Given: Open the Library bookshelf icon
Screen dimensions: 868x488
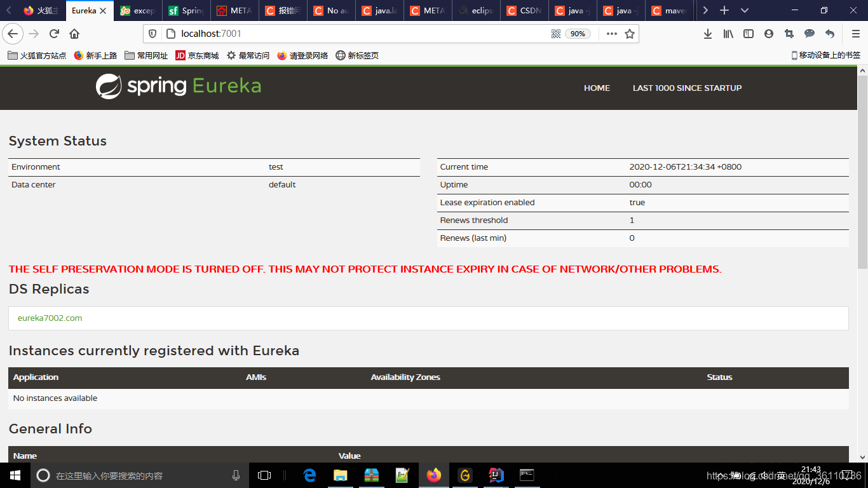Looking at the screenshot, I should tap(728, 34).
